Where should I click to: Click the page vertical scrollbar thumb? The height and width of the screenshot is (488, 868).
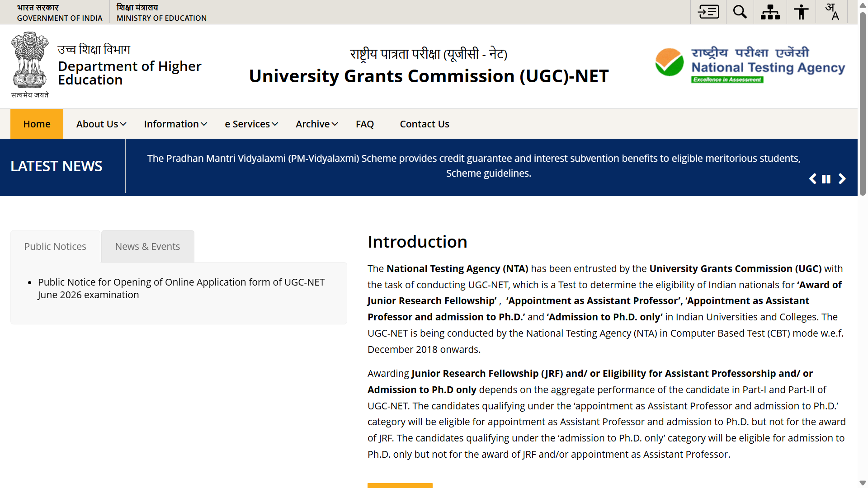[x=863, y=104]
